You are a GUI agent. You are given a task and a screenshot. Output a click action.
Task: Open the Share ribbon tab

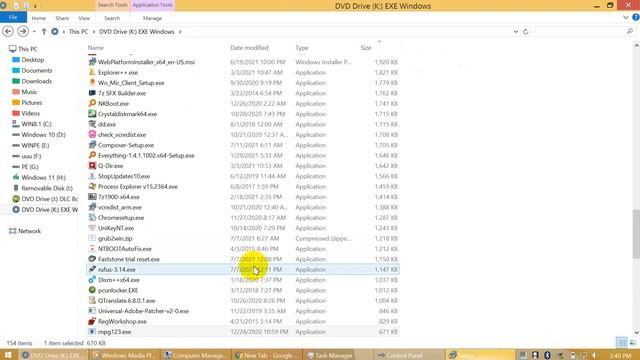[x=62, y=18]
